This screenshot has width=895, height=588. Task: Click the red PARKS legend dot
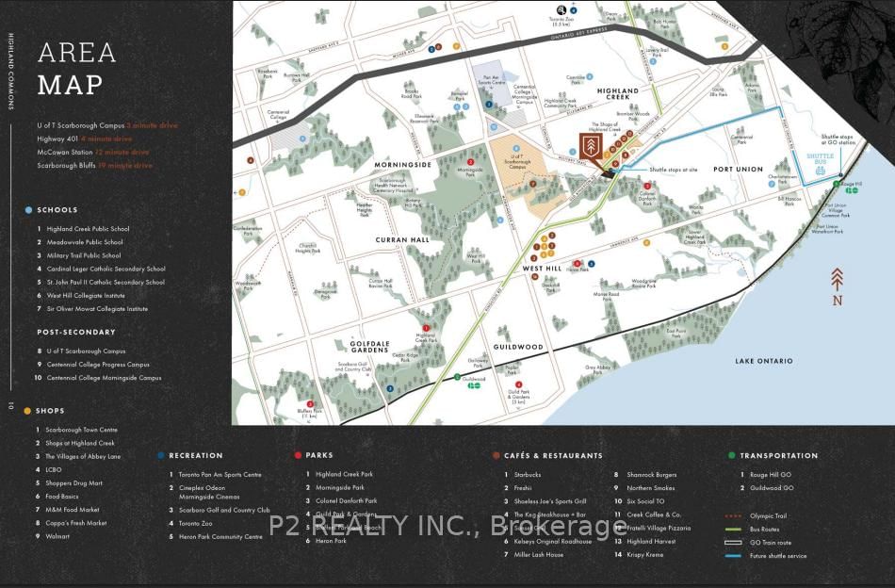[x=298, y=455]
